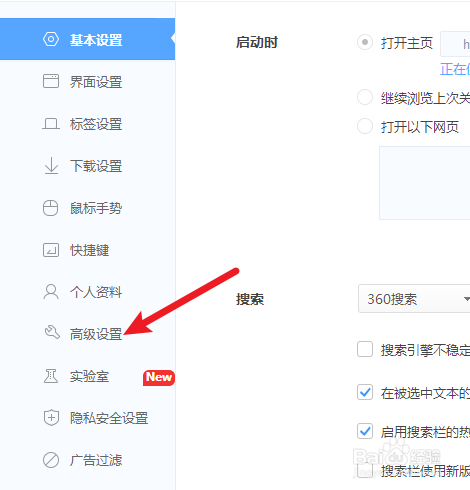470x490 pixels.
Task: Click the 界面设置 window icon
Action: pyautogui.click(x=51, y=81)
